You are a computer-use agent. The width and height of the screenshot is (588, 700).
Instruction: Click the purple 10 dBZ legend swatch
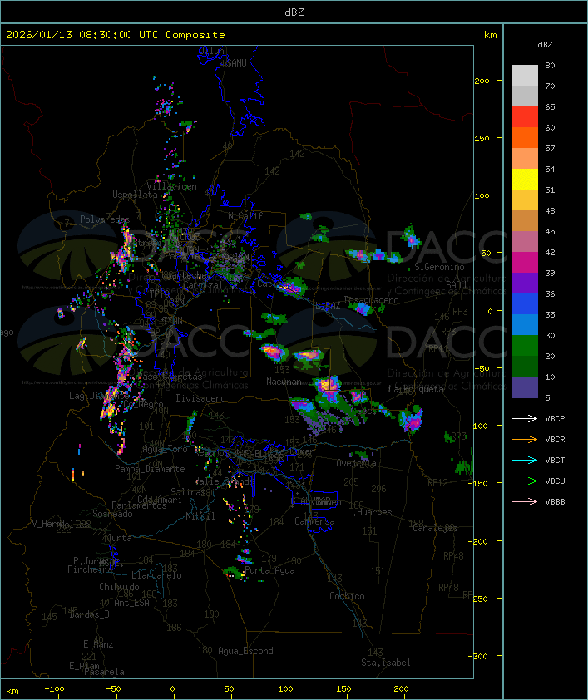tap(525, 387)
